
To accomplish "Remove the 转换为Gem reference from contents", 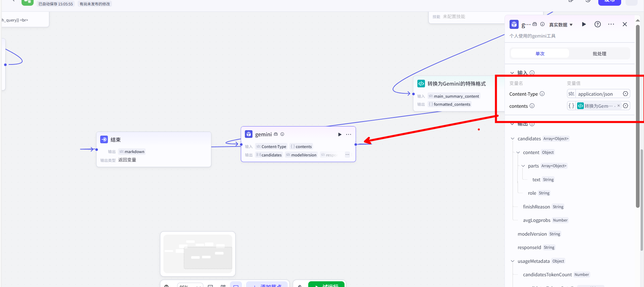I will click(x=618, y=106).
